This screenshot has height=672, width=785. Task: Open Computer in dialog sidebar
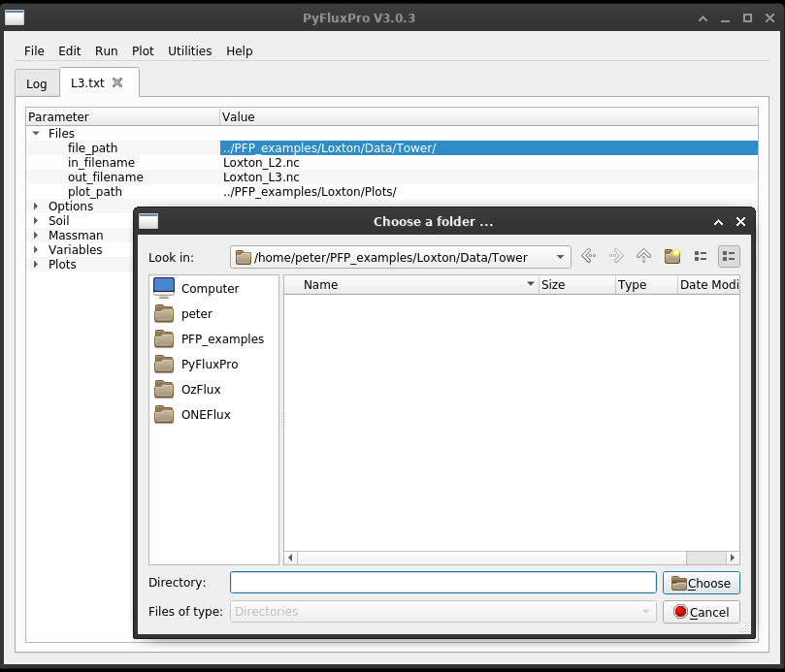pyautogui.click(x=196, y=288)
